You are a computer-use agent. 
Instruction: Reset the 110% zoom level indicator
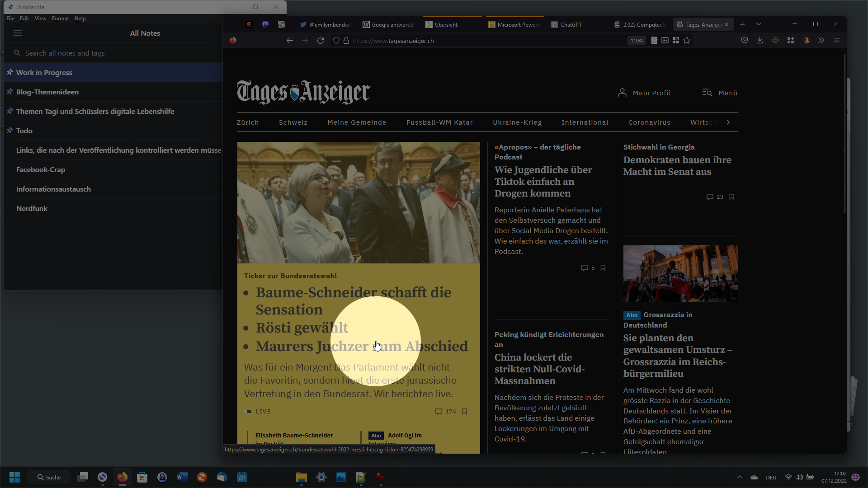point(637,41)
